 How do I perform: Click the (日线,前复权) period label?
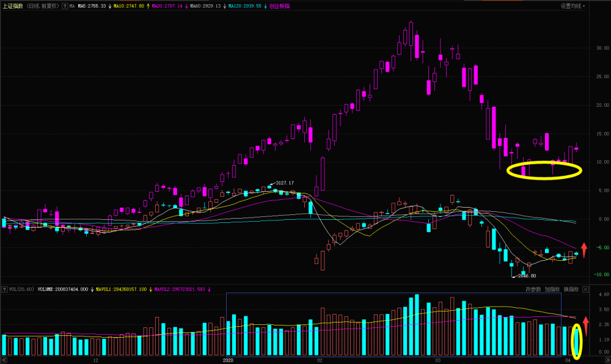(43, 6)
